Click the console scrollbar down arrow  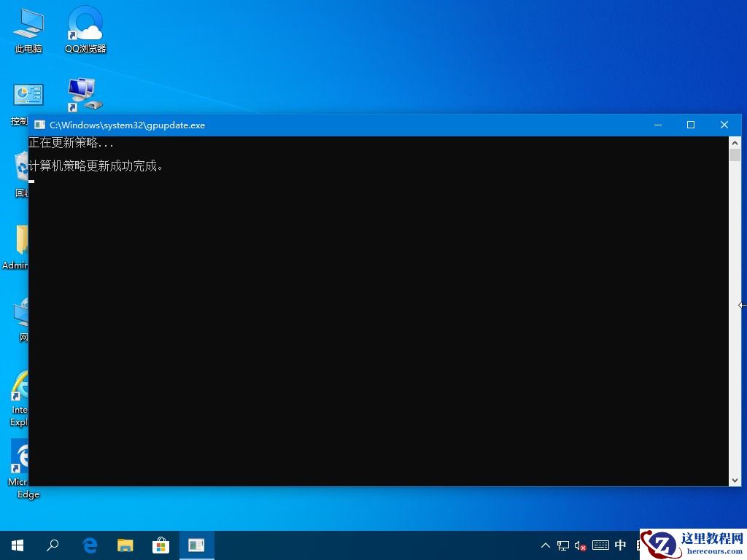(x=735, y=481)
